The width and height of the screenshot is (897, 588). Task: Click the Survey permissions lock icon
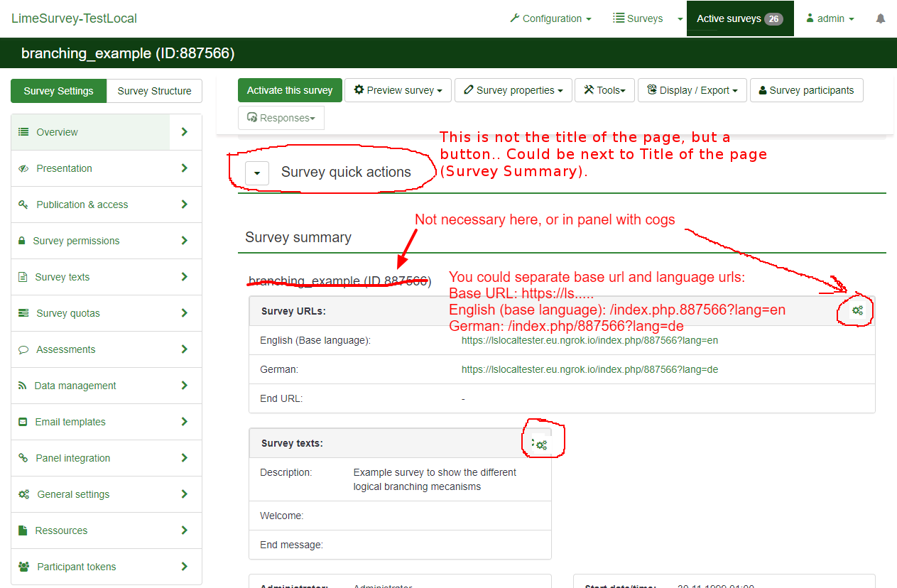coord(22,241)
